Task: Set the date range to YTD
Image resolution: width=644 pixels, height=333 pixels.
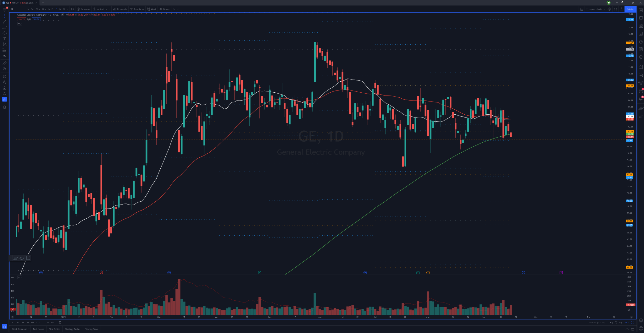Action: pyautogui.click(x=38, y=322)
